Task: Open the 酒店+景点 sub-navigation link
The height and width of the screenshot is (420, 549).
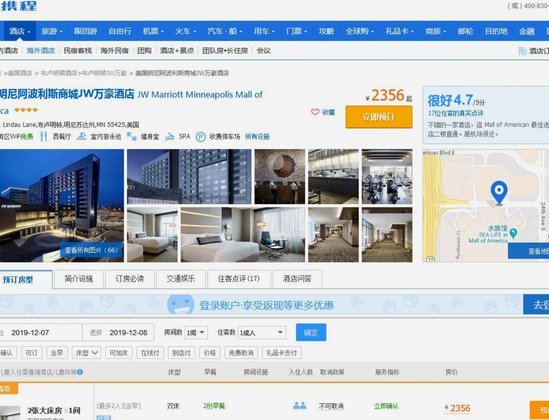Action: click(177, 50)
